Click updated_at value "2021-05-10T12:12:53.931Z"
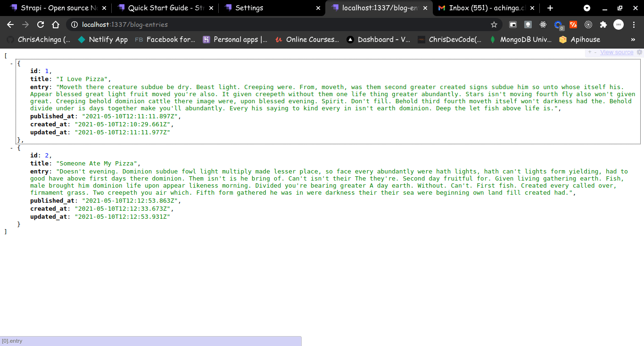This screenshot has width=644, height=346. pyautogui.click(x=122, y=217)
